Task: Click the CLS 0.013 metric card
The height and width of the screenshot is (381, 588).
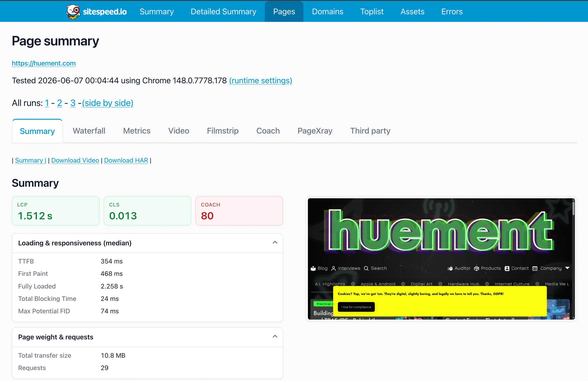Action: pos(147,211)
